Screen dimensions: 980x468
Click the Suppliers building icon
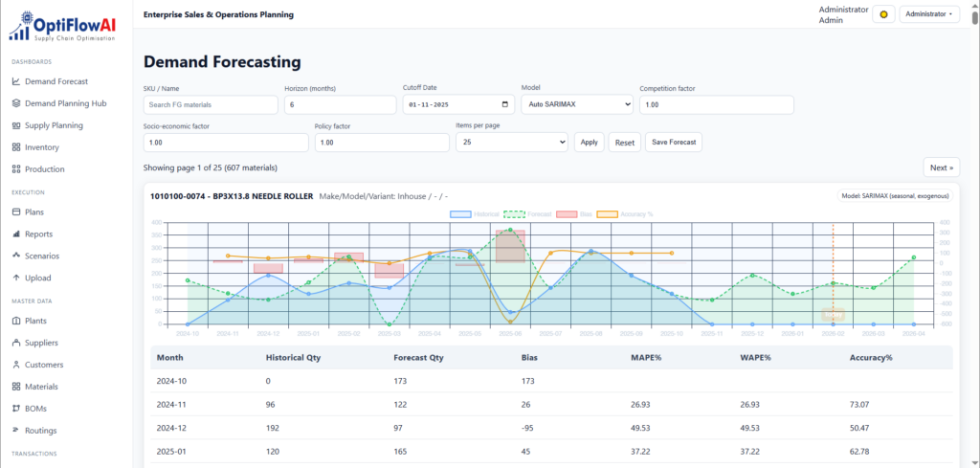16,343
